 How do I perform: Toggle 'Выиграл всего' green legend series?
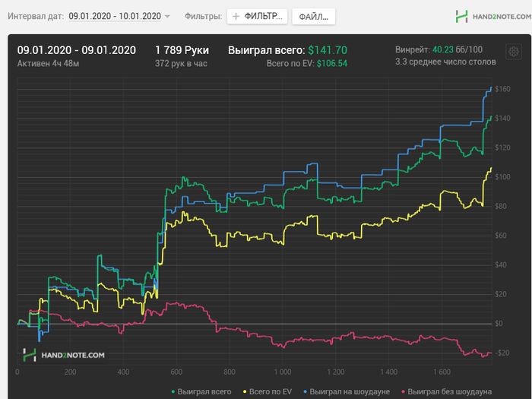(201, 391)
